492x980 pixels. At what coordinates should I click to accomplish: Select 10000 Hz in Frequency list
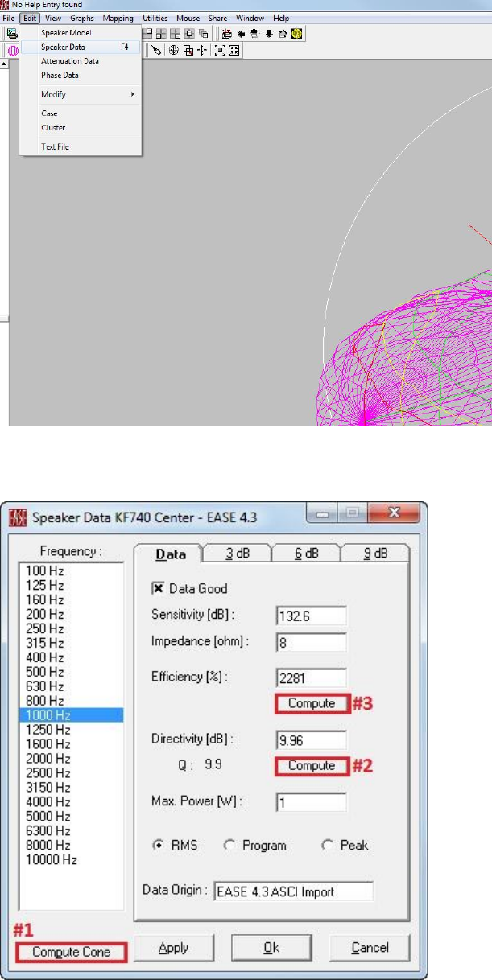(x=72, y=859)
